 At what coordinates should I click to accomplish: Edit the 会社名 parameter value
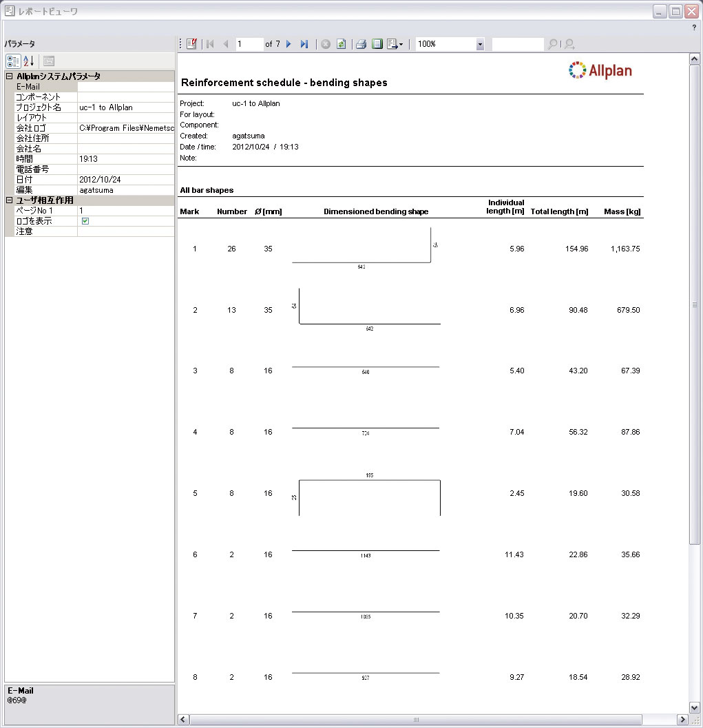pos(126,149)
